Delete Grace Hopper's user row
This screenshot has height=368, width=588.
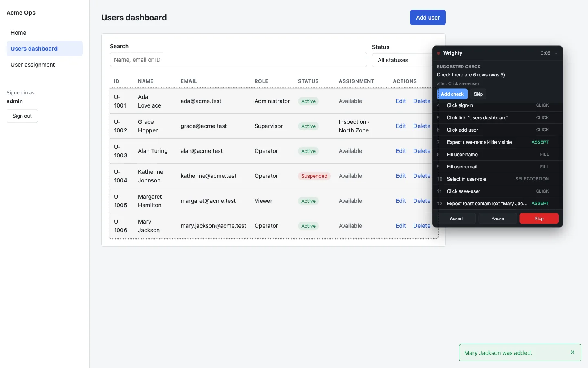tap(422, 126)
